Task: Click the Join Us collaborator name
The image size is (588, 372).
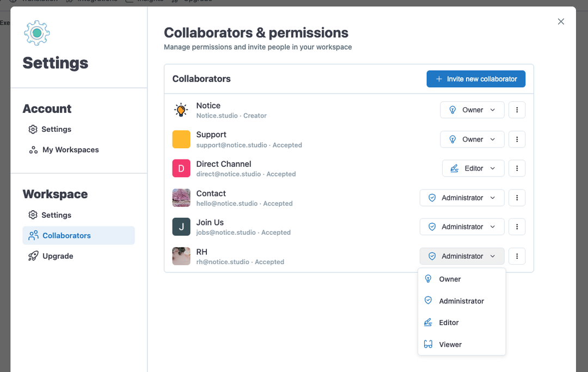Action: pos(210,222)
